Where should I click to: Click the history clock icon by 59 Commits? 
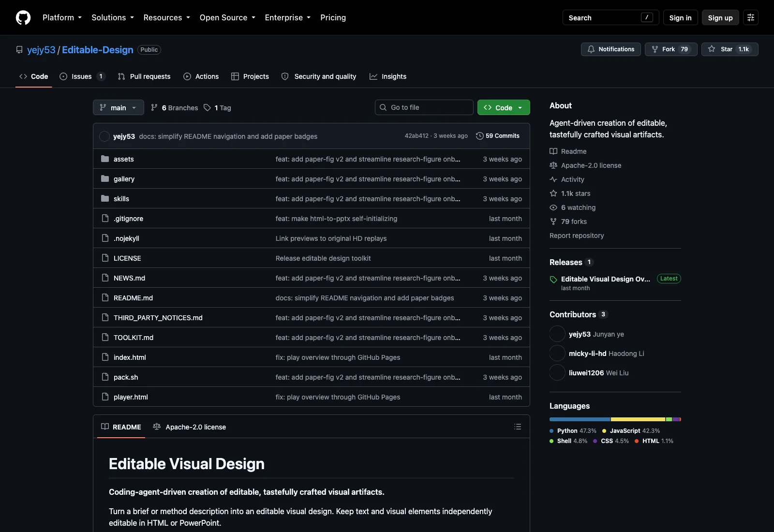coord(479,136)
